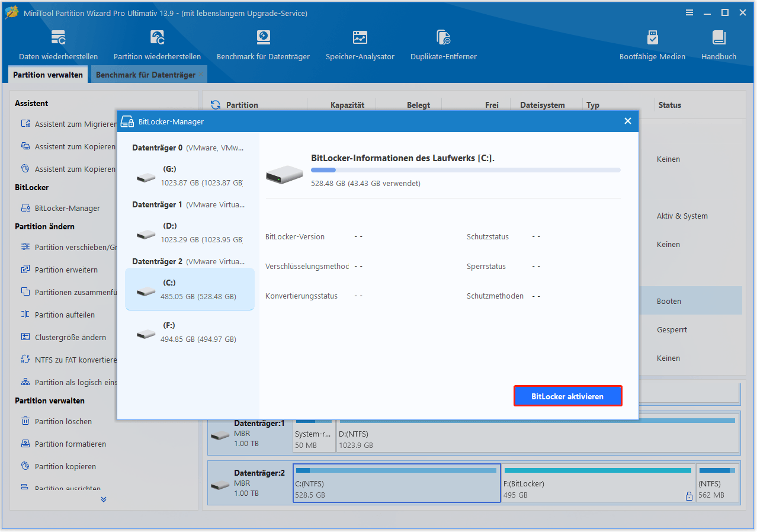The image size is (757, 532).
Task: Click the Aktiv & System status row
Action: pos(682,216)
